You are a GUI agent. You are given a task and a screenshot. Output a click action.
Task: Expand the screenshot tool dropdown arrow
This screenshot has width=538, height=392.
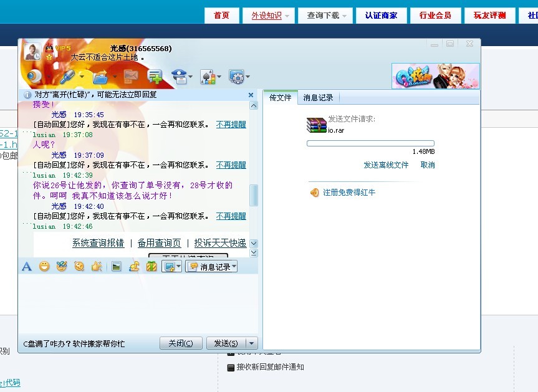[x=178, y=267]
